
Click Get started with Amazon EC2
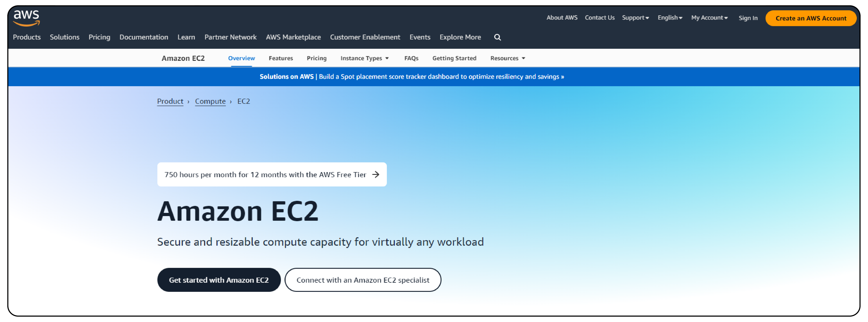point(219,280)
